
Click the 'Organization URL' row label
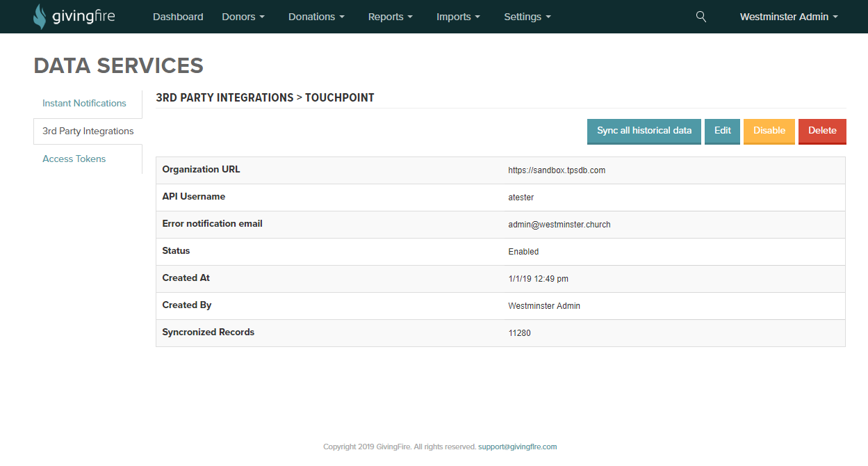click(x=202, y=170)
